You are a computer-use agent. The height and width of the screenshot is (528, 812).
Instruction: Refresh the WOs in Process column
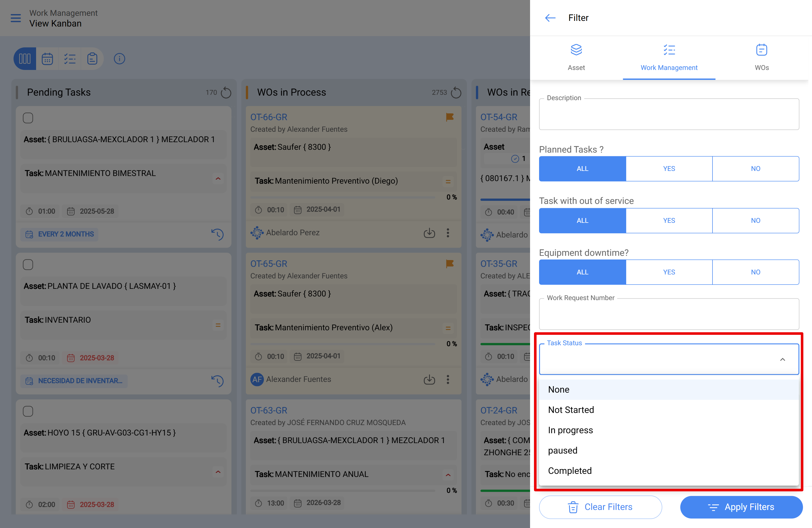pyautogui.click(x=456, y=93)
